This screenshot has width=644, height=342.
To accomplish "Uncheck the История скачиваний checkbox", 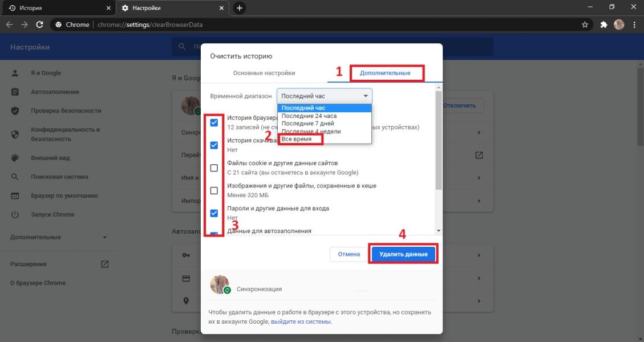I will [x=214, y=145].
